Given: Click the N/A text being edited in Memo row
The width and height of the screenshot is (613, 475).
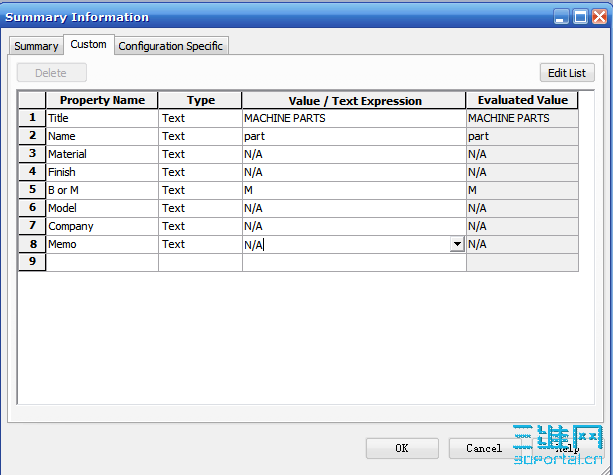Looking at the screenshot, I should pyautogui.click(x=253, y=245).
